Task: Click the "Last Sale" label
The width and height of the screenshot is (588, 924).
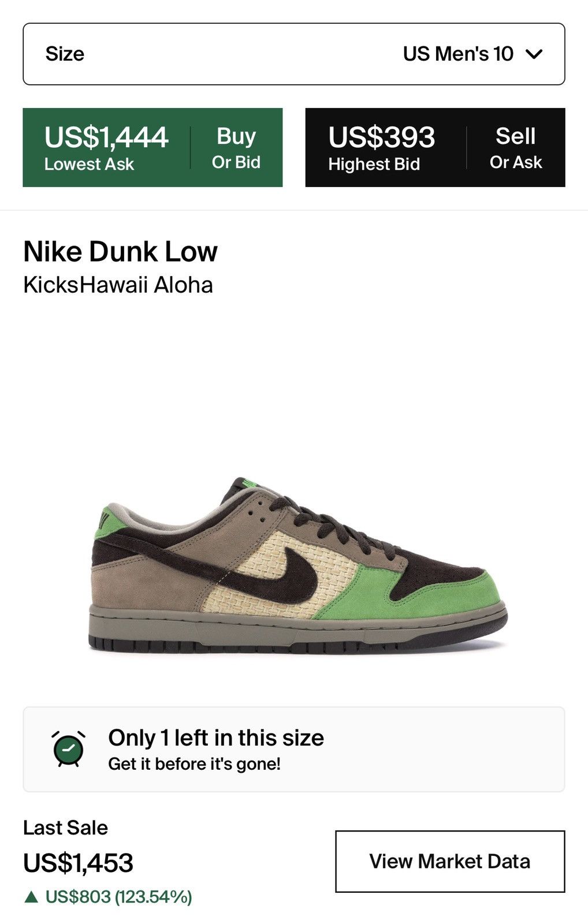Action: click(x=65, y=828)
